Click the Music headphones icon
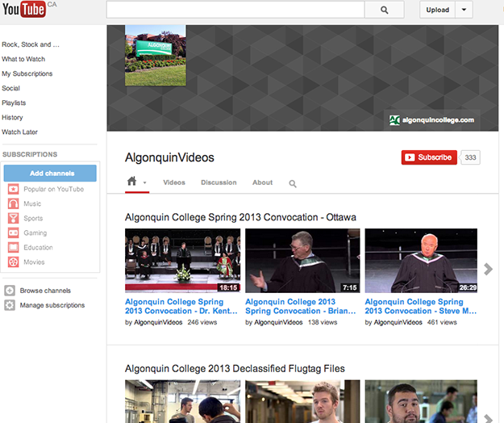This screenshot has height=423, width=504. pyautogui.click(x=13, y=203)
